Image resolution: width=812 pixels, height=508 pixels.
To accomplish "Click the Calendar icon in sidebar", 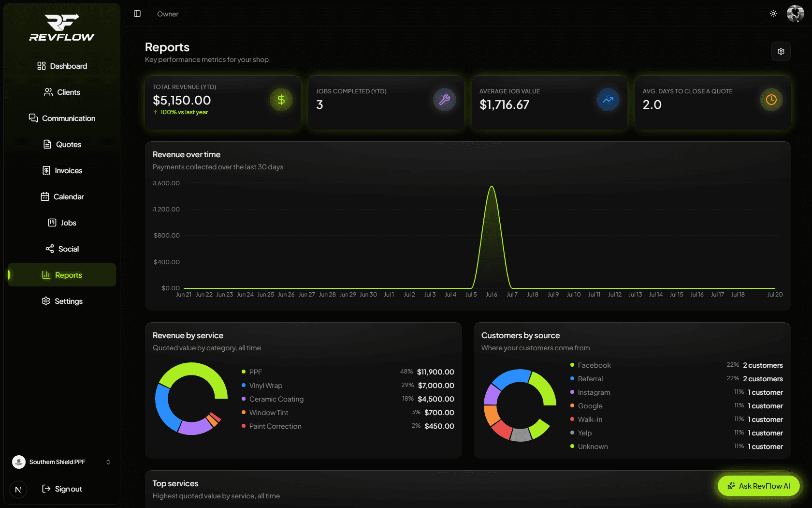I will (x=45, y=196).
